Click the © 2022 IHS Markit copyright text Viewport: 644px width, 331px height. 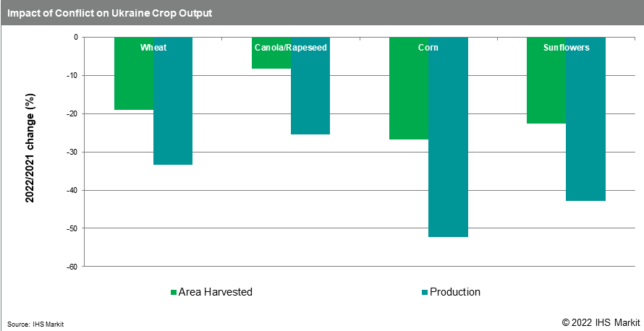tap(600, 322)
